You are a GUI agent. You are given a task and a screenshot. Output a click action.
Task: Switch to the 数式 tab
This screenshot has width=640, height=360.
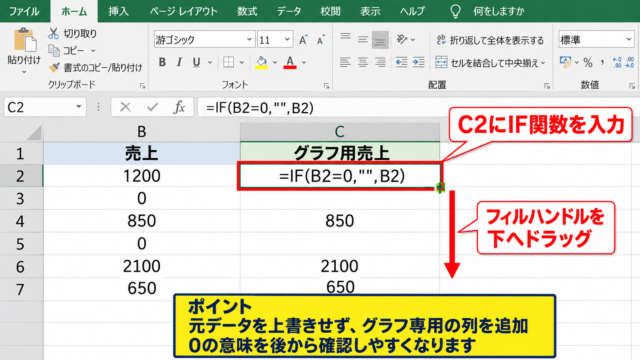point(247,11)
